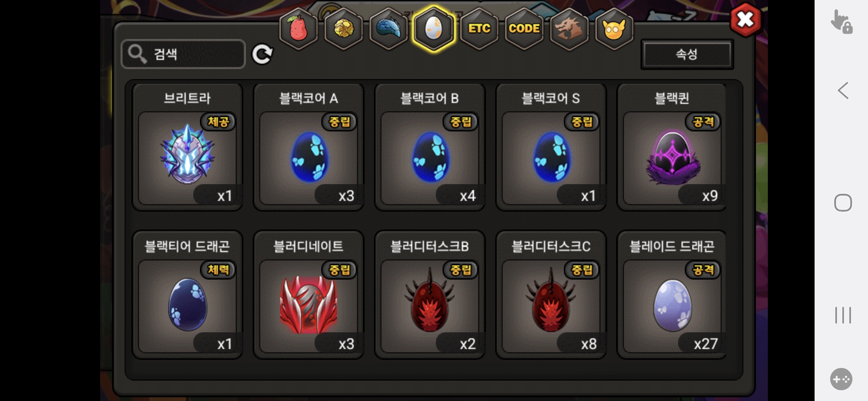Choose the 블랙코어 A egg
868x401 pixels.
[309, 147]
